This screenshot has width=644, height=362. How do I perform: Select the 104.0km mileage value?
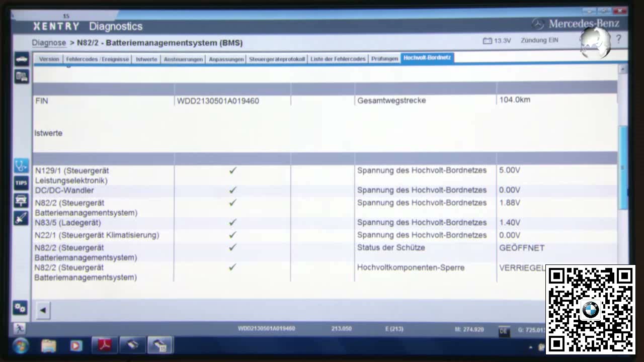click(x=515, y=100)
